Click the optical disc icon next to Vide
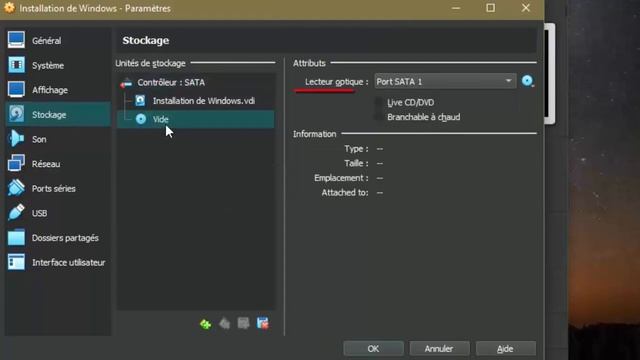The width and height of the screenshot is (640, 360). pyautogui.click(x=141, y=119)
